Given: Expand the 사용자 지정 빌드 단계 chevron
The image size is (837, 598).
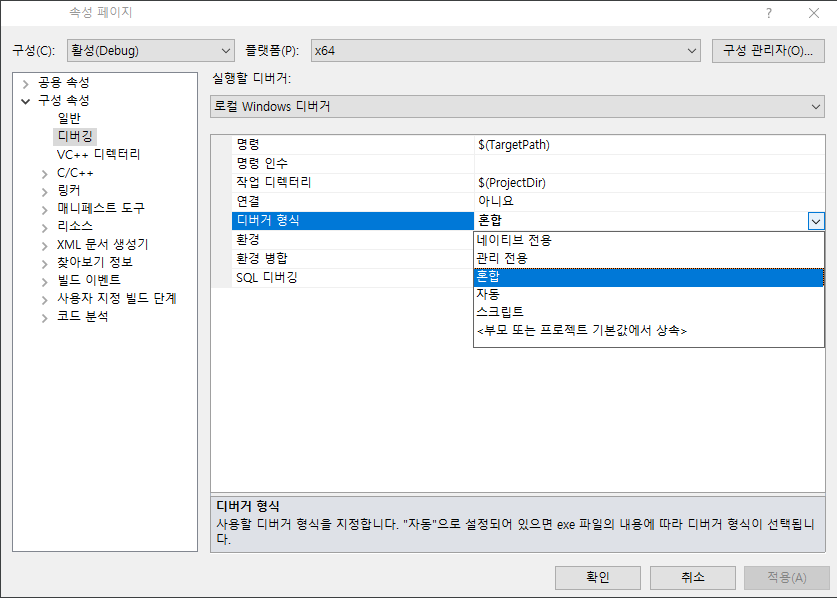Looking at the screenshot, I should [x=45, y=300].
